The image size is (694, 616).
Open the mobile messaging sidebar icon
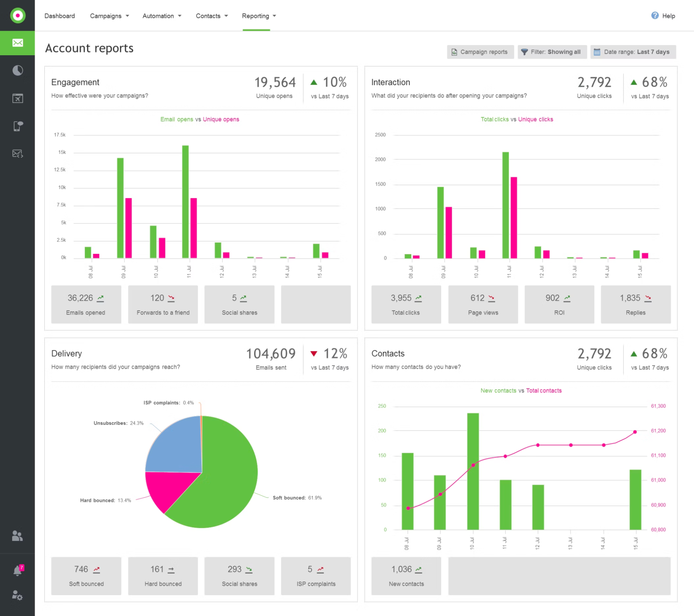(x=17, y=126)
